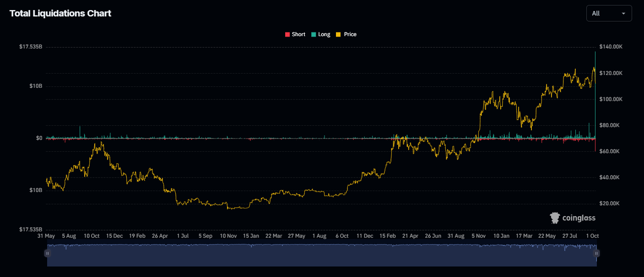The image size is (644, 277).
Task: Toggle the Short series red legend square
Action: click(x=287, y=35)
